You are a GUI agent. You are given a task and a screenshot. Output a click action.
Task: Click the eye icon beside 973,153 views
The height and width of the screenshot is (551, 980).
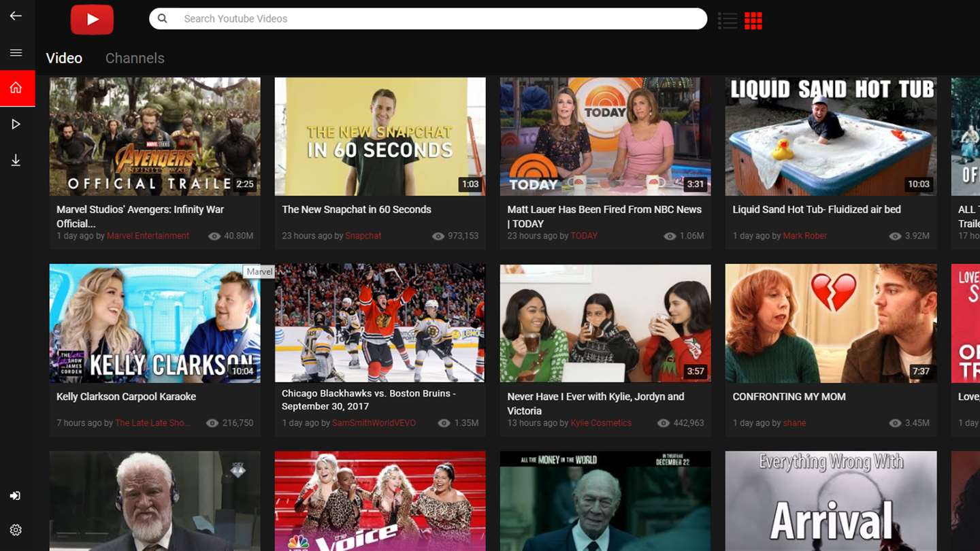coord(438,236)
